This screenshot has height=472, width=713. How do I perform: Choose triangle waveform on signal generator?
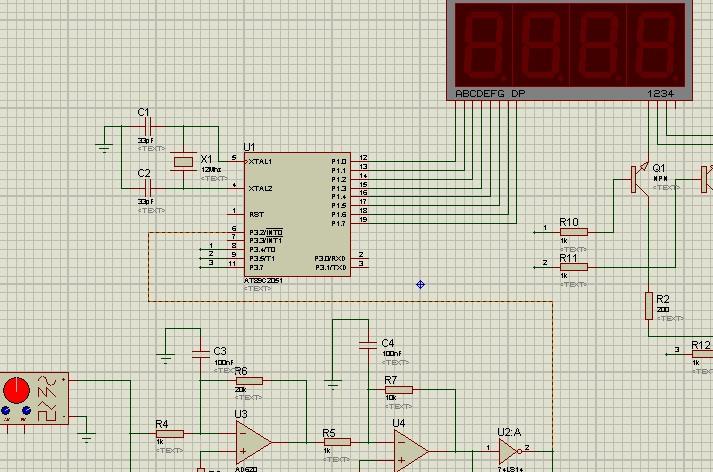tap(47, 404)
